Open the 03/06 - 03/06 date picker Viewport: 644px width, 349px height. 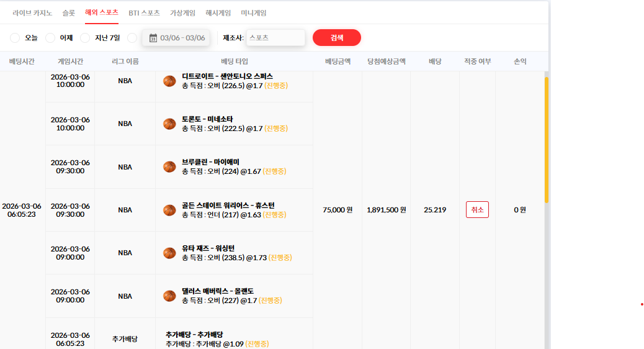point(176,38)
